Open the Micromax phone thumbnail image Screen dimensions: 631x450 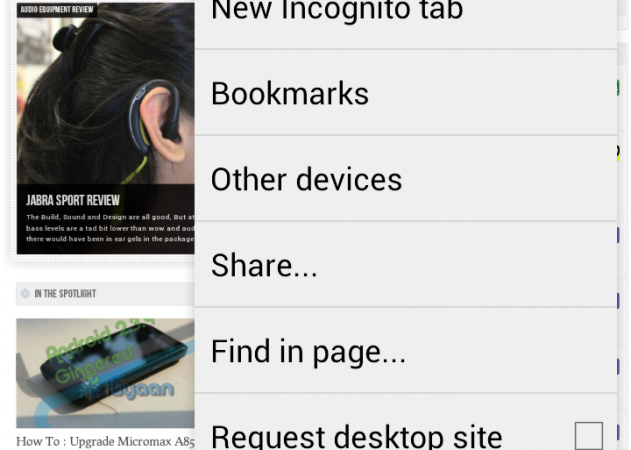tap(105, 373)
